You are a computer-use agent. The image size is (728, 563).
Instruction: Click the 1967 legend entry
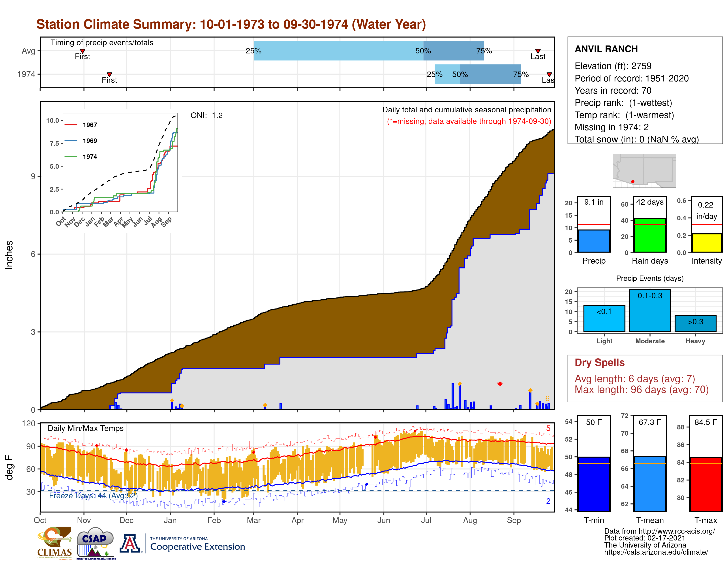point(81,125)
